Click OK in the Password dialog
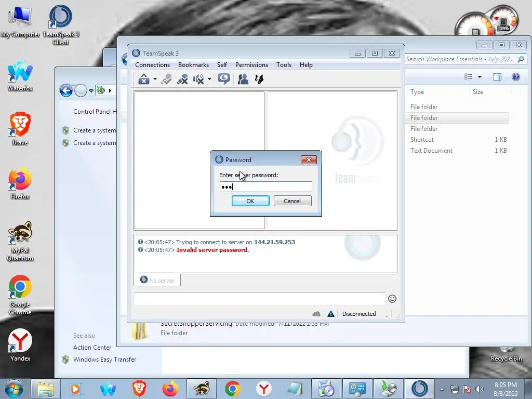Screen dimensions: 532x399 [250, 201]
